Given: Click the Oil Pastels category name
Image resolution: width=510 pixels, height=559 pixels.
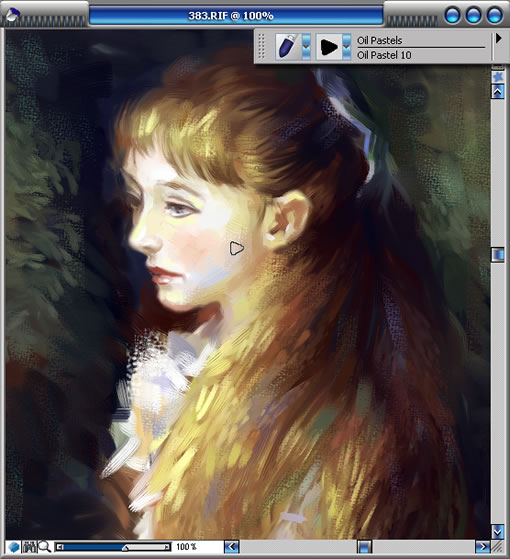Looking at the screenshot, I should (380, 40).
